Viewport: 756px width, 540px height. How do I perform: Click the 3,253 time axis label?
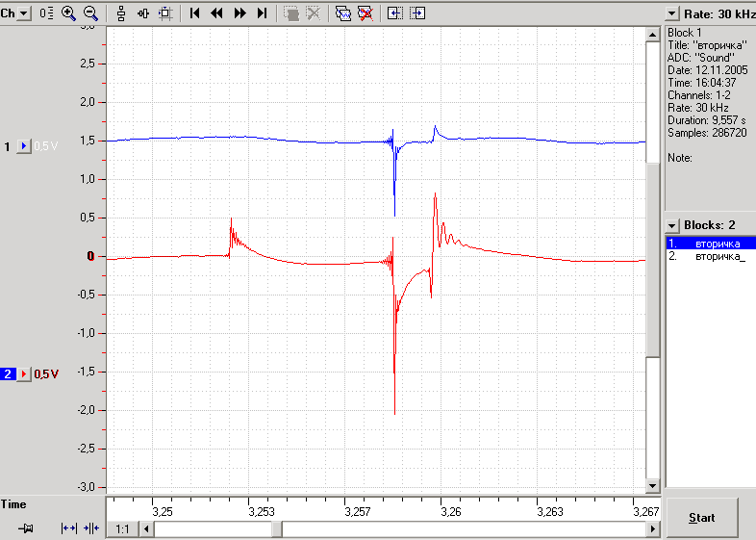pyautogui.click(x=262, y=511)
